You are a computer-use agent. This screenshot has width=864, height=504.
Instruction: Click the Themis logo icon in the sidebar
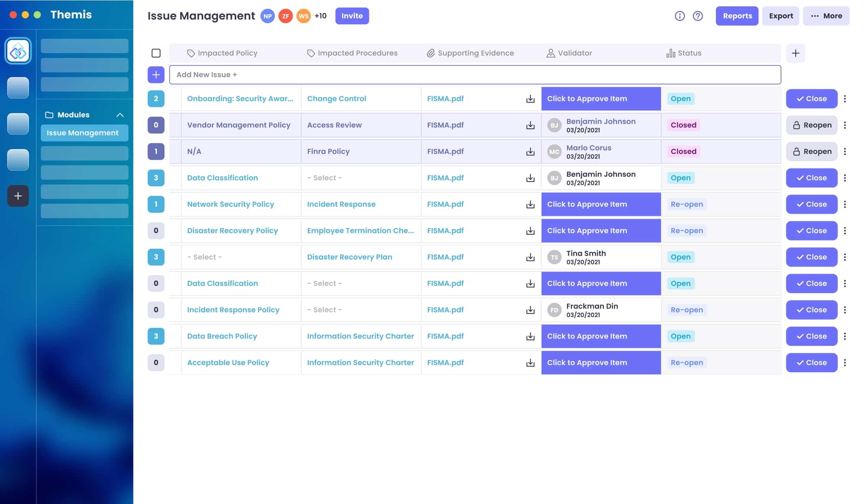pyautogui.click(x=18, y=51)
